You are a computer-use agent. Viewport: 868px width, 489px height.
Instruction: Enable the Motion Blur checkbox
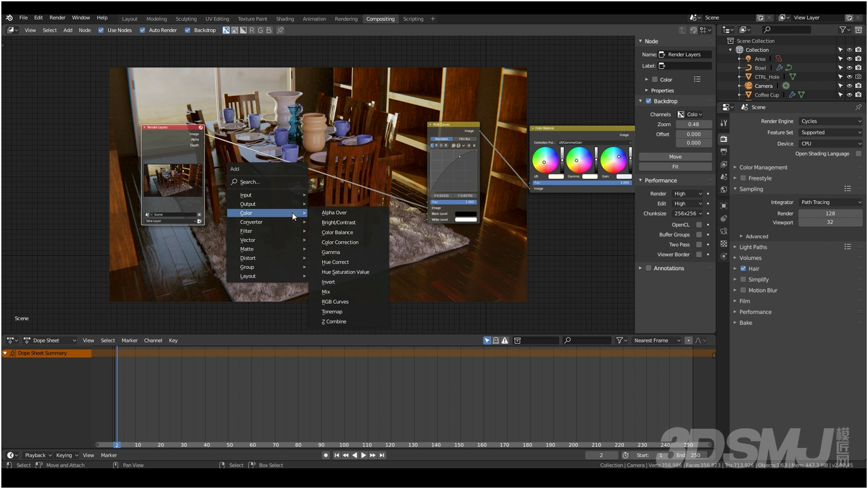[743, 290]
